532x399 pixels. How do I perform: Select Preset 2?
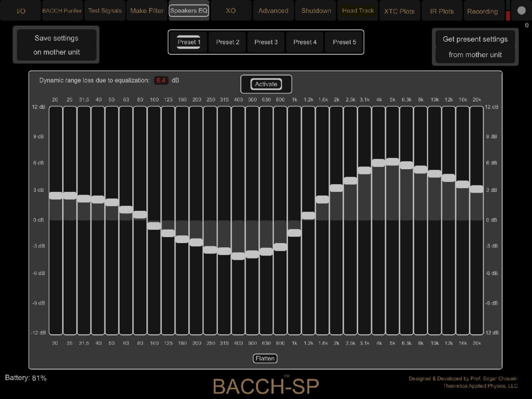pos(227,42)
